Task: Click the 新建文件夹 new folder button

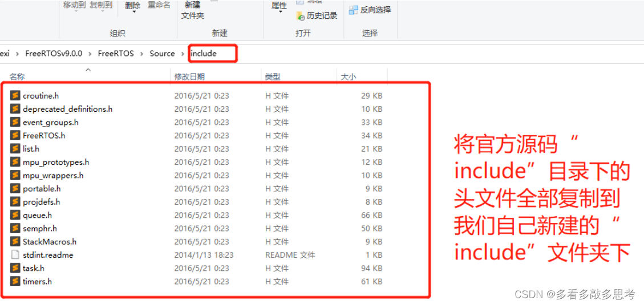Action: 193,10
